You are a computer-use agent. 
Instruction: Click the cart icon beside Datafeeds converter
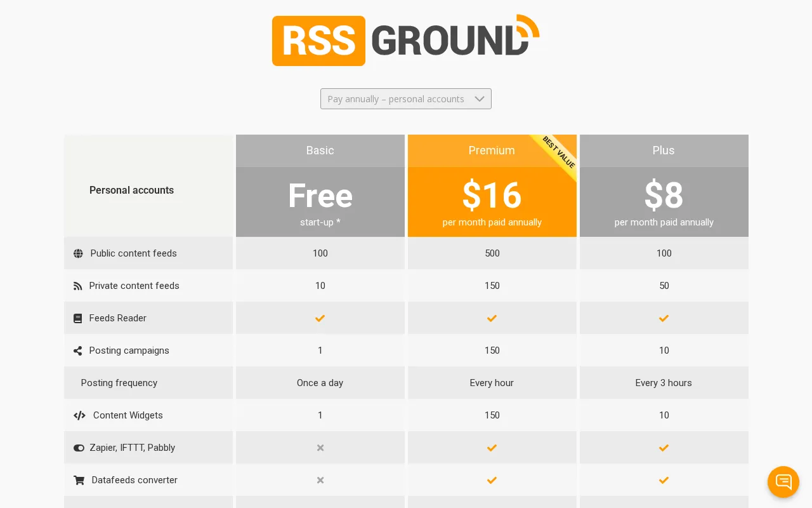(x=79, y=480)
